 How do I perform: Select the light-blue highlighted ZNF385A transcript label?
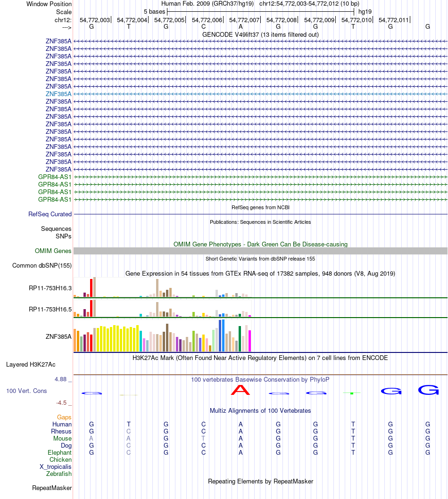click(x=58, y=94)
